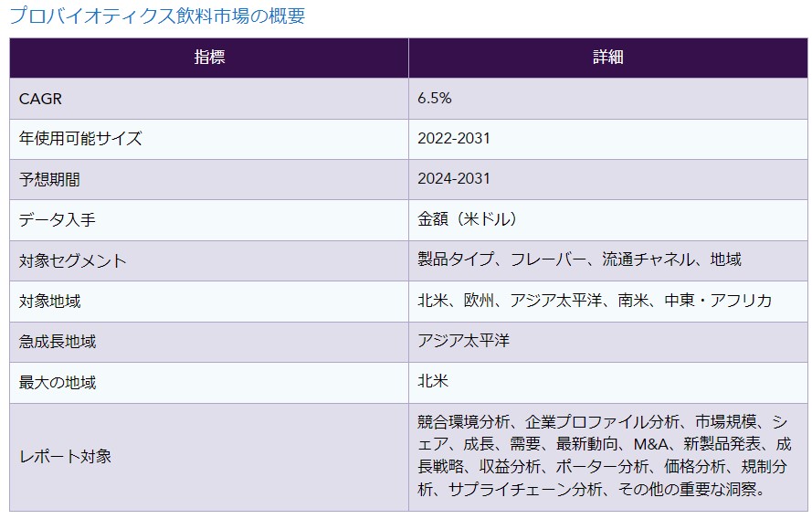Click the heading プロバイオティクス飲料市場の概要

[157, 16]
